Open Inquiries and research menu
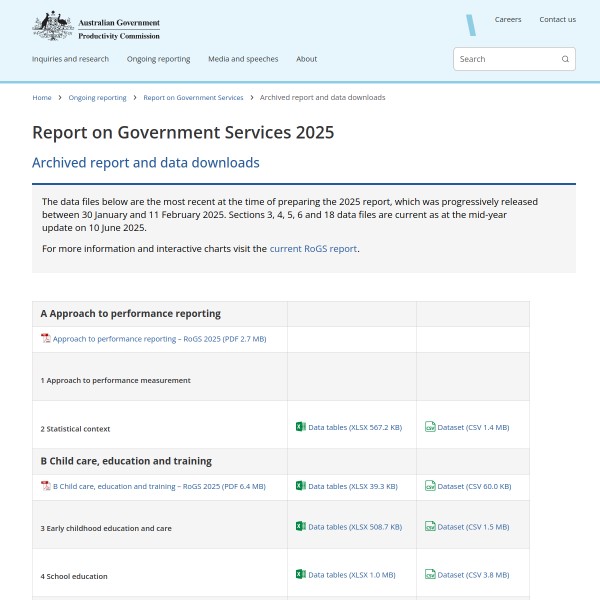 (x=70, y=59)
